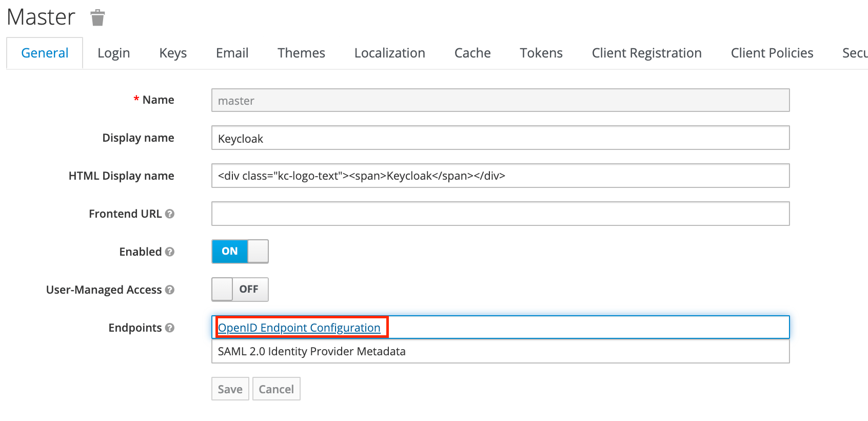Click the Enabled label
The image size is (868, 421).
(x=141, y=252)
